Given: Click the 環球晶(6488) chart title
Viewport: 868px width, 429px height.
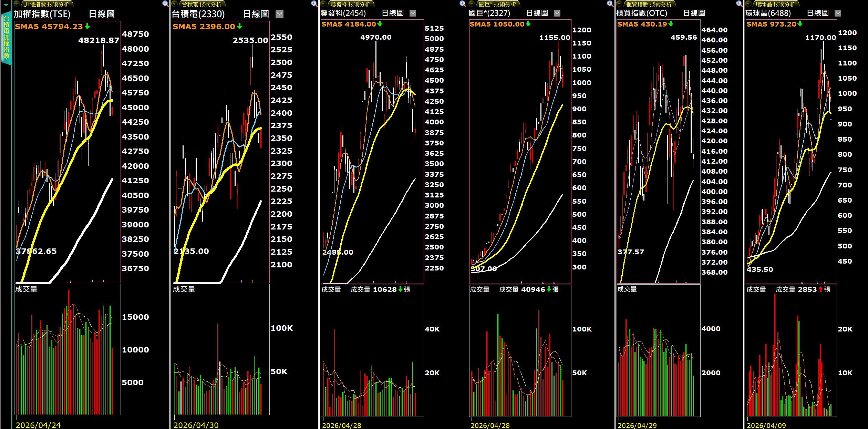Looking at the screenshot, I should [768, 13].
